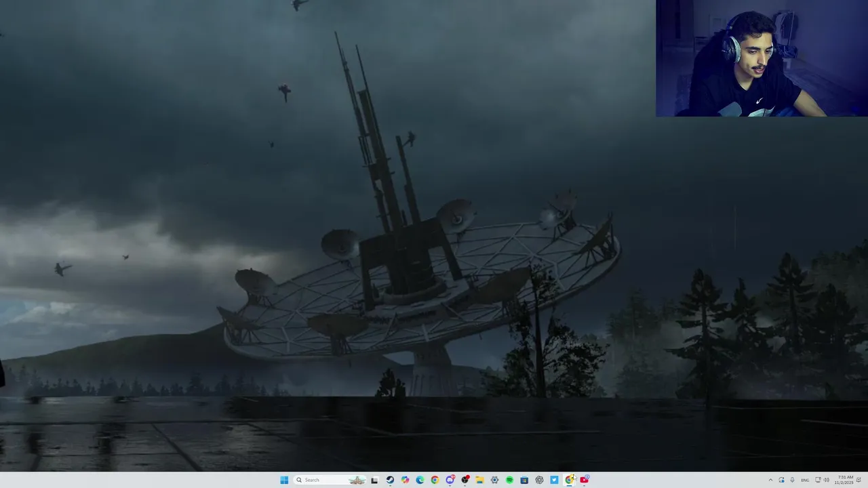Open the notification center icon
The height and width of the screenshot is (488, 868).
[859, 480]
